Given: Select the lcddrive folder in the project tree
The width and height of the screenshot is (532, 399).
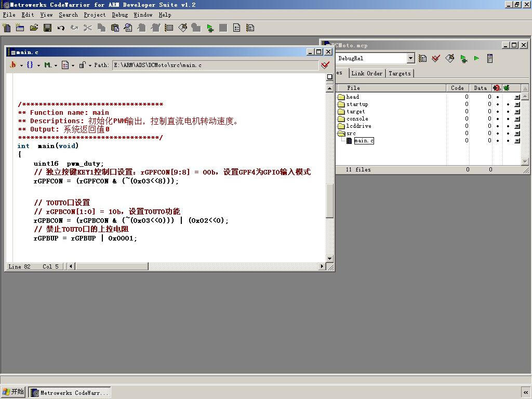Looking at the screenshot, I should tap(358, 126).
